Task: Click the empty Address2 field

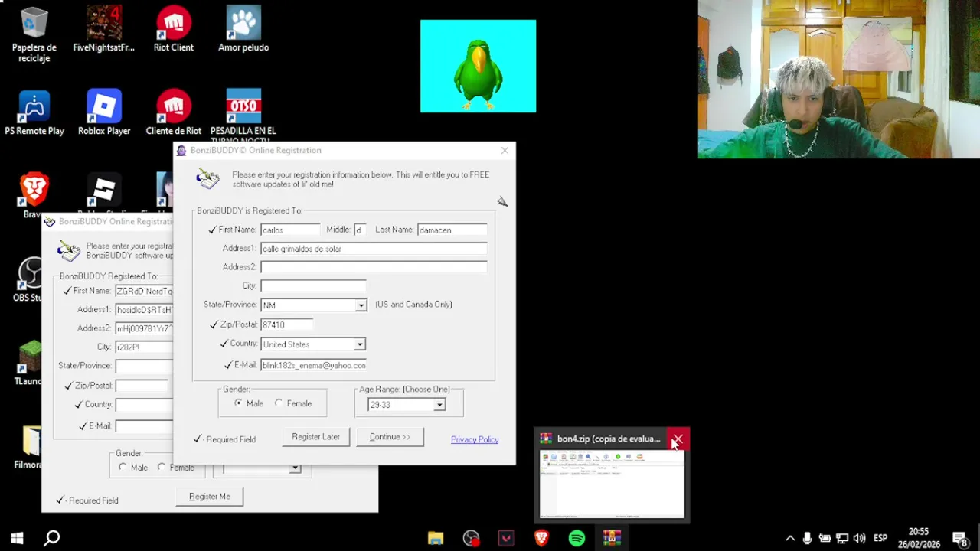Action: (374, 267)
